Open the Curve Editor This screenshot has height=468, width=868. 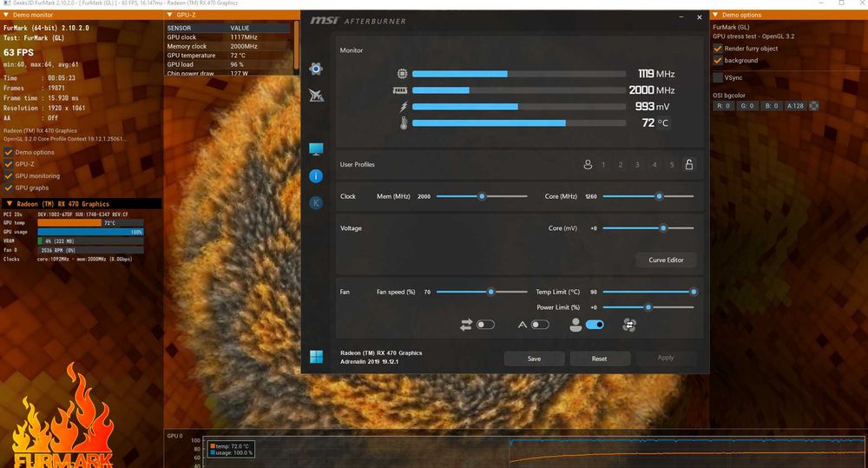click(x=666, y=260)
